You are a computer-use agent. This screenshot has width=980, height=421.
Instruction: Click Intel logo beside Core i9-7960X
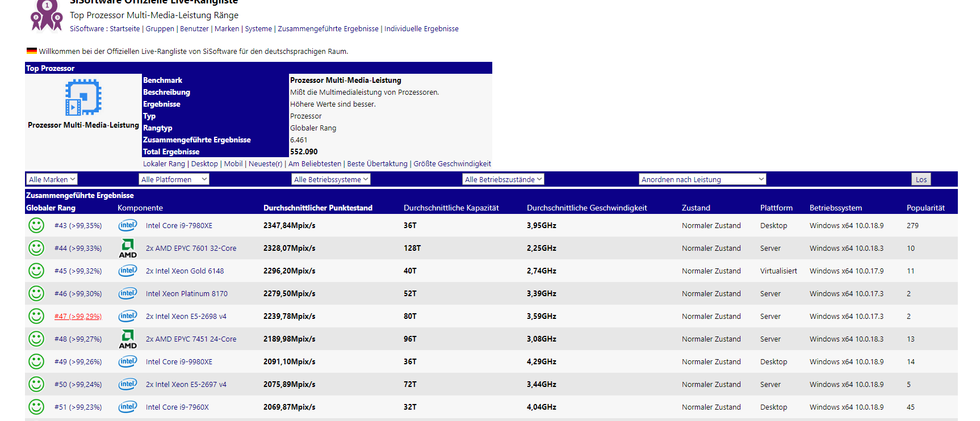pyautogui.click(x=128, y=407)
